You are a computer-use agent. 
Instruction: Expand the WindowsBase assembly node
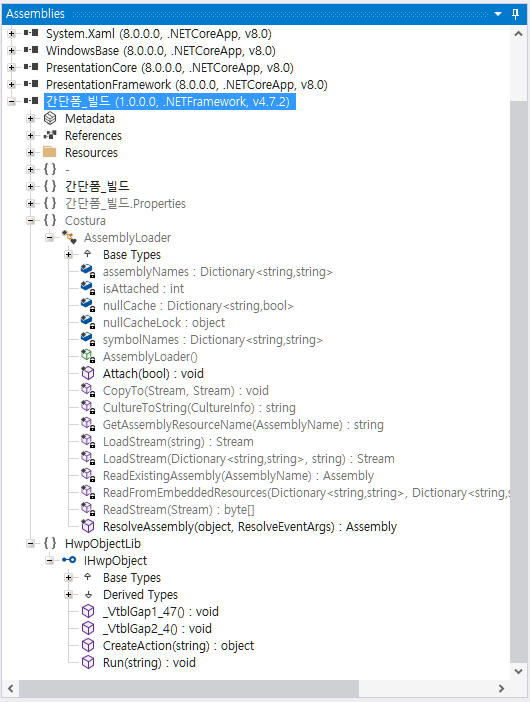click(x=12, y=51)
